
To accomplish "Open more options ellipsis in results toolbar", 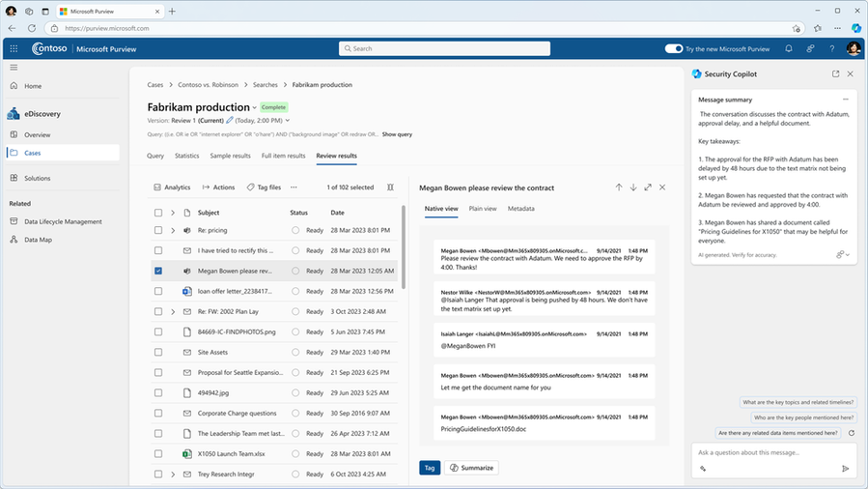I will 294,187.
